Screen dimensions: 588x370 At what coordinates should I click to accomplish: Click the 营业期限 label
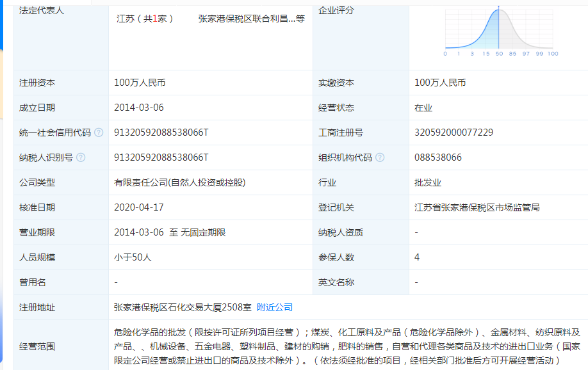[x=37, y=232]
